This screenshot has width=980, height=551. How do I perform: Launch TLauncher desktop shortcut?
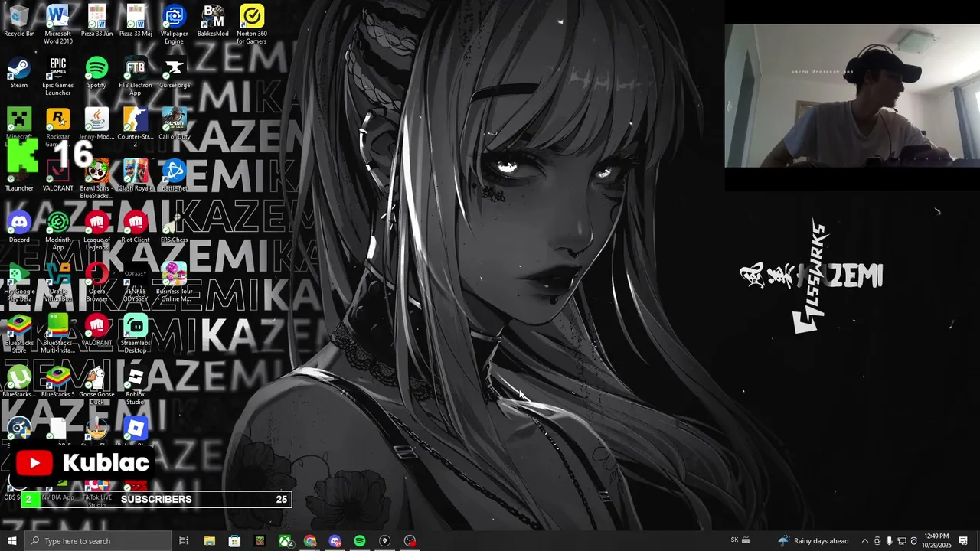pos(19,175)
